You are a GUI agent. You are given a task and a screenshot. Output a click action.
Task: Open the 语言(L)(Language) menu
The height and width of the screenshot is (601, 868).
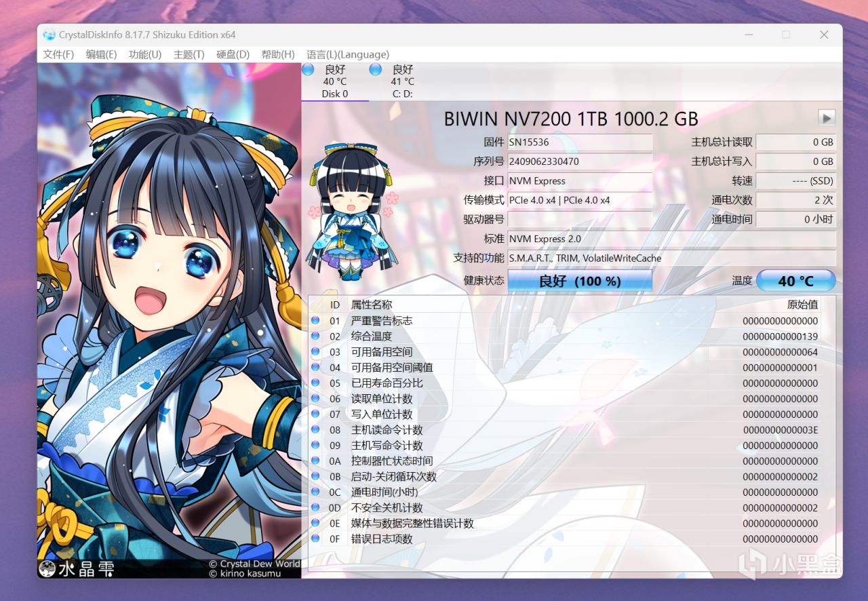[x=348, y=54]
